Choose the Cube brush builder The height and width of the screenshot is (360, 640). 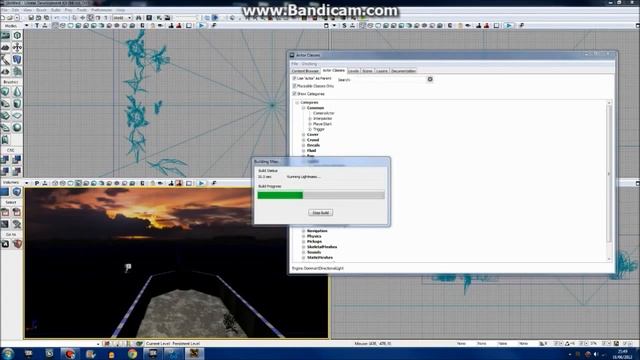click(x=5, y=92)
